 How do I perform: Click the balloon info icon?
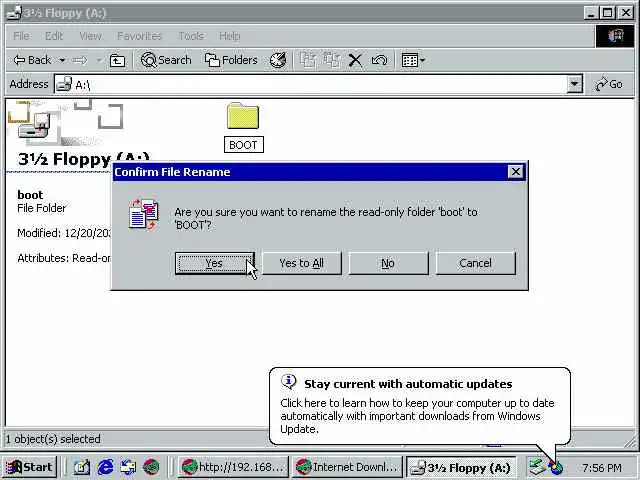[x=289, y=382]
